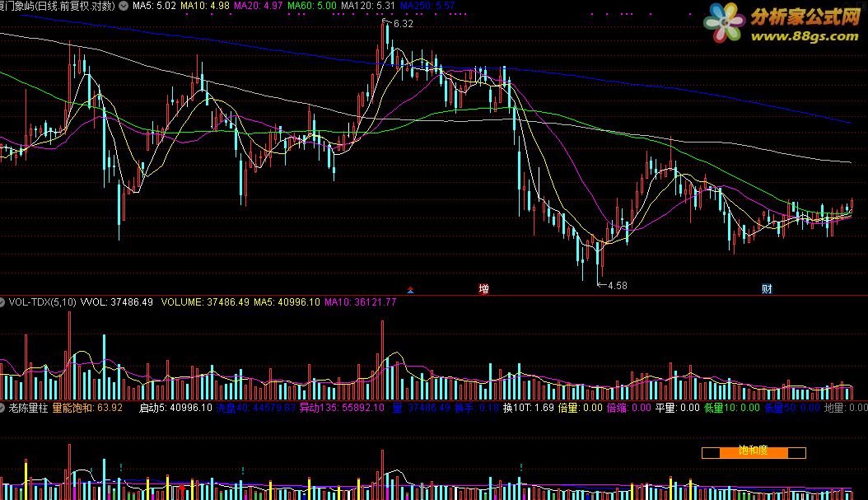Click the blue MA250: 5.57 label
The height and width of the screenshot is (500, 868).
click(x=427, y=6)
